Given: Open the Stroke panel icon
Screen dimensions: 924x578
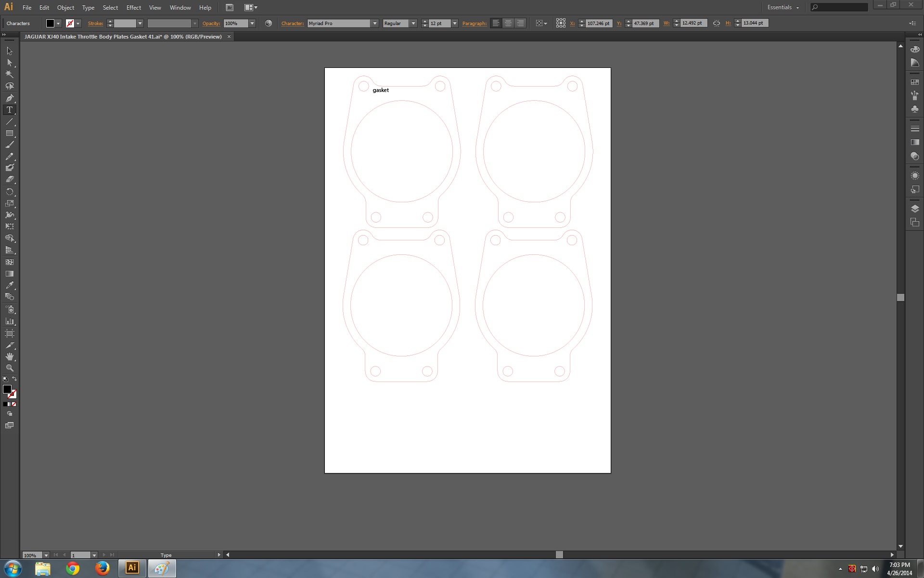Looking at the screenshot, I should (915, 129).
